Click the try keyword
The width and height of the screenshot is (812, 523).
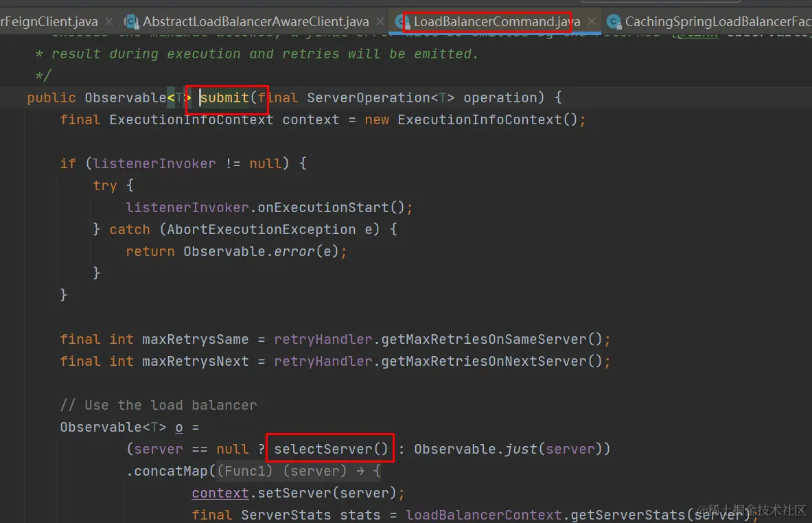pos(104,185)
